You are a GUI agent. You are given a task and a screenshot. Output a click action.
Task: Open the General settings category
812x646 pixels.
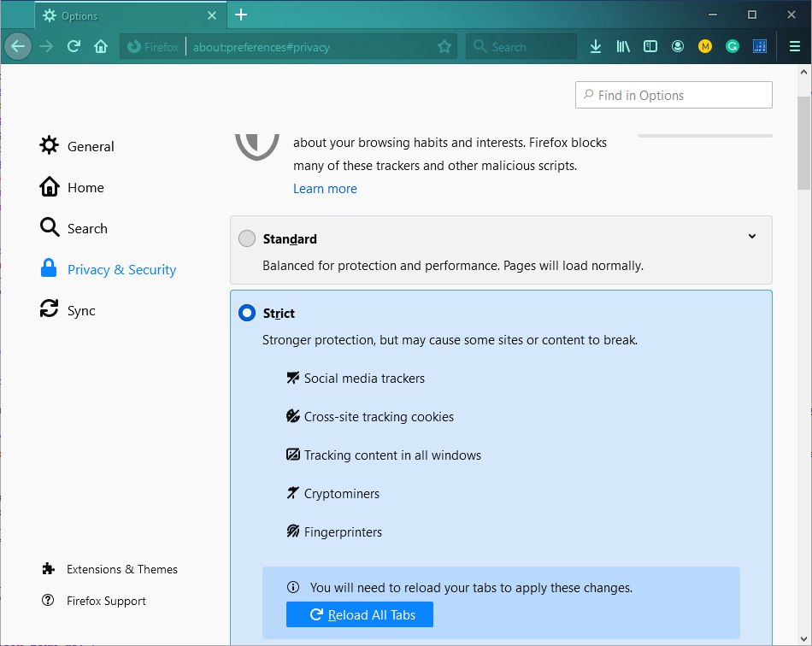coord(77,146)
